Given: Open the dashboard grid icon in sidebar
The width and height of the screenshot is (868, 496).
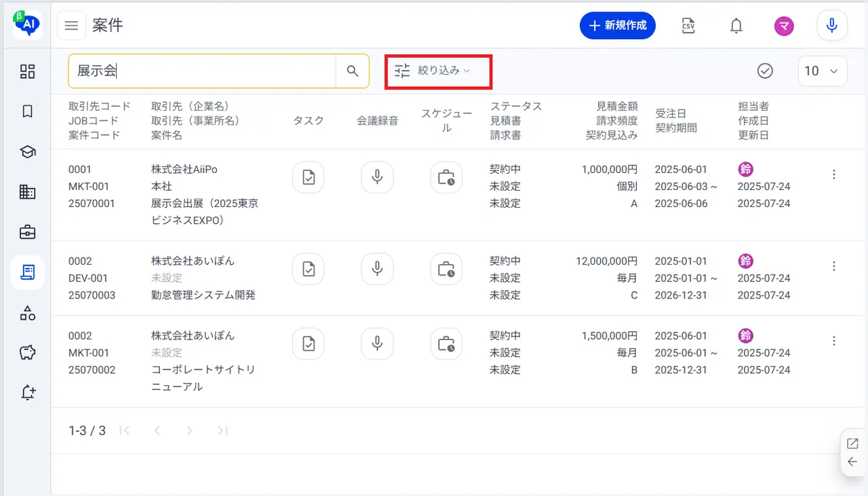Looking at the screenshot, I should point(27,71).
